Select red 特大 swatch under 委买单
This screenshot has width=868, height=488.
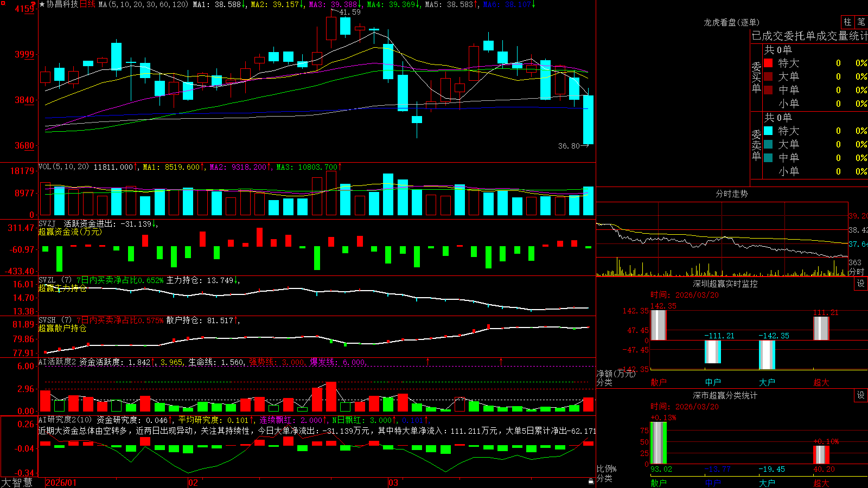click(768, 63)
